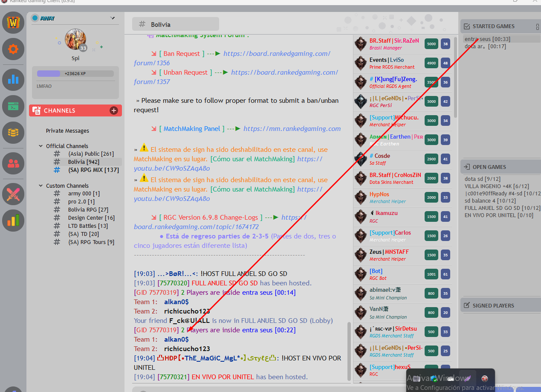This screenshot has height=392, width=541.
Task: Select the entra seus [00:33] started game
Action: pyautogui.click(x=487, y=39)
